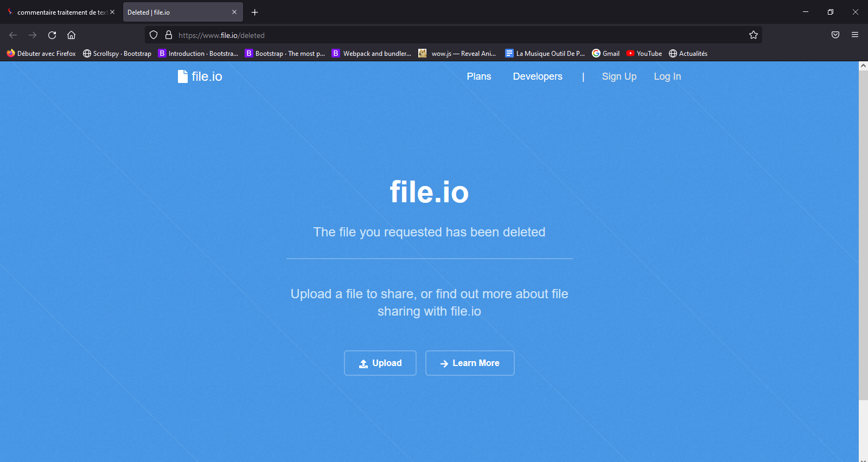
Task: Open a new tab with plus button
Action: point(254,12)
